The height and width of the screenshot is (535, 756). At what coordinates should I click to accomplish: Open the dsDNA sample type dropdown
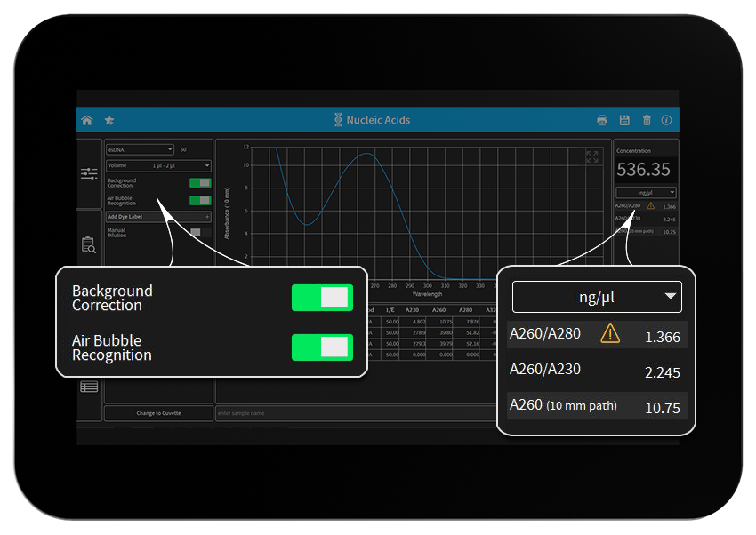(x=140, y=149)
